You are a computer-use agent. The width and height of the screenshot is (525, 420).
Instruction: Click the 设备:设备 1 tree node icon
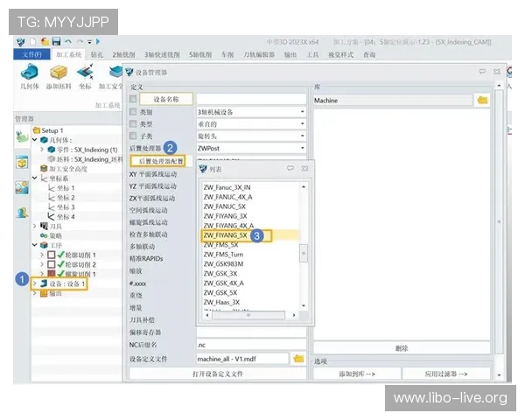coord(43,283)
